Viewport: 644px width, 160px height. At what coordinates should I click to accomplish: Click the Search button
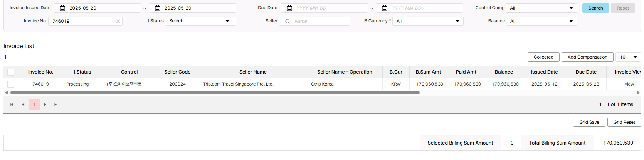(595, 8)
